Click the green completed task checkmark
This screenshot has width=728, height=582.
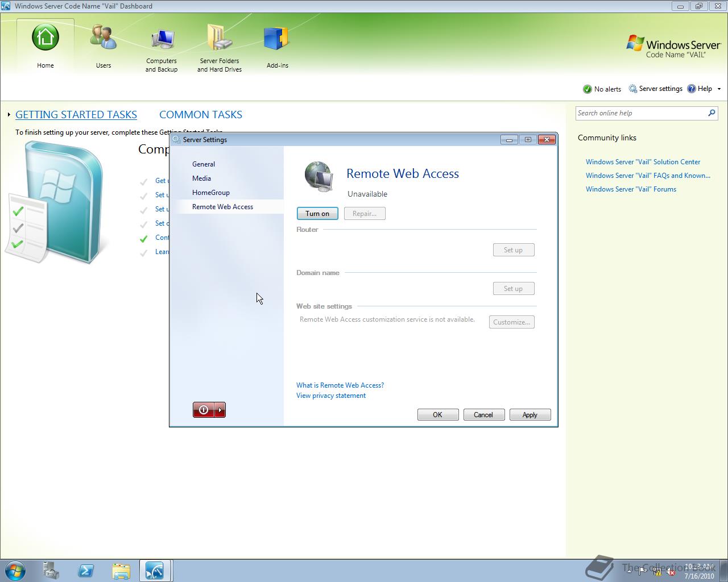pos(143,239)
